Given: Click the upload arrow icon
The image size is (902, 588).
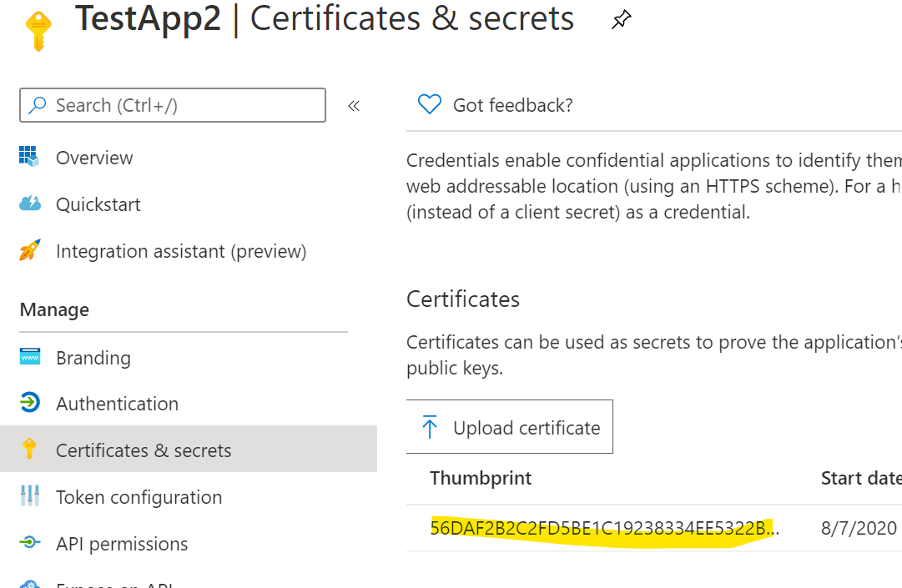Looking at the screenshot, I should 430,427.
